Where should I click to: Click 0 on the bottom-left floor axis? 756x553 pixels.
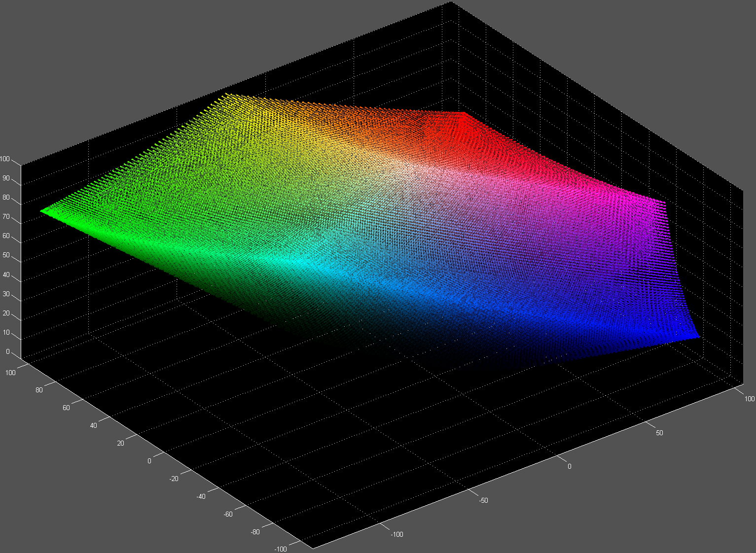[149, 461]
